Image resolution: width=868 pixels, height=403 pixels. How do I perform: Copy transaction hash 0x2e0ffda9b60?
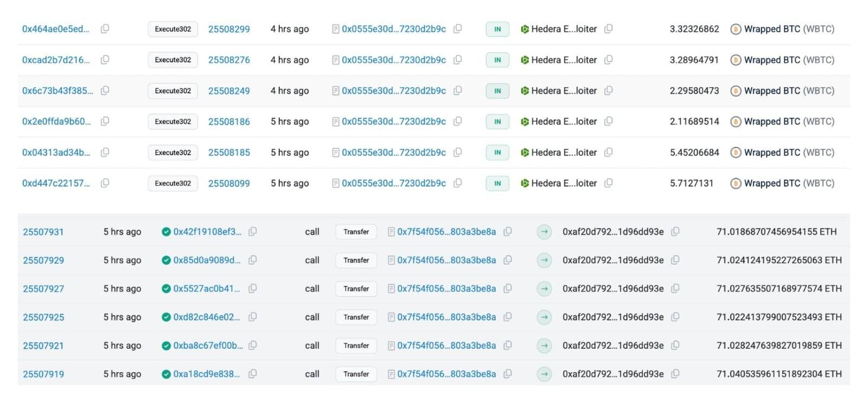(x=105, y=121)
